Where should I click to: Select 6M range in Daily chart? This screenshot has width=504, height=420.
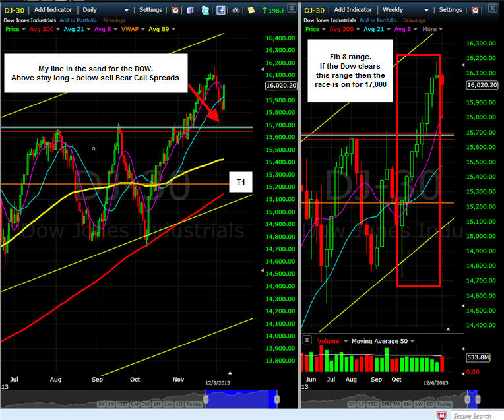coord(135,404)
